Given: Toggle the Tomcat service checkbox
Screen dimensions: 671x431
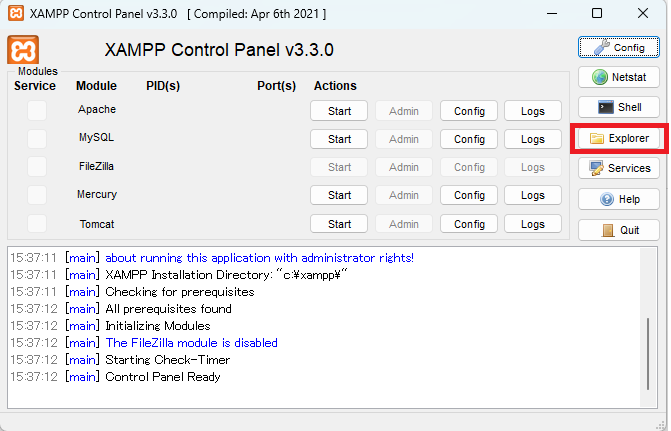Looking at the screenshot, I should point(37,224).
